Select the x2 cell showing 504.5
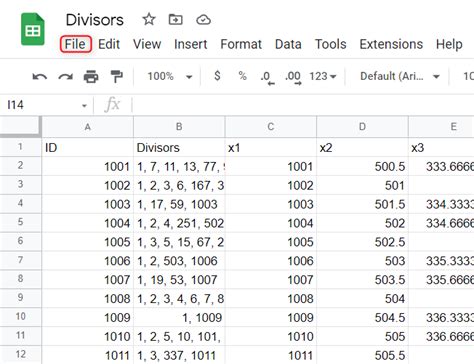474x364 pixels. tap(362, 317)
